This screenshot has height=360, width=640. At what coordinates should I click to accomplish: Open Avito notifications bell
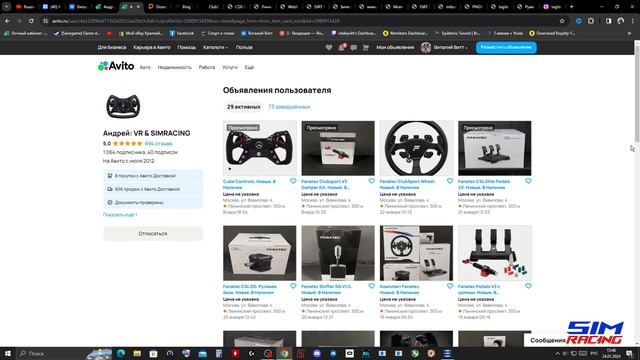(x=341, y=47)
